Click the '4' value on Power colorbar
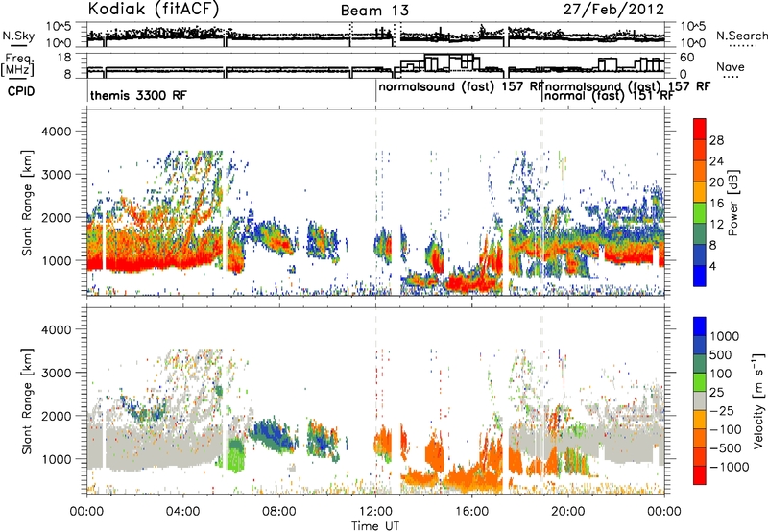 point(712,266)
